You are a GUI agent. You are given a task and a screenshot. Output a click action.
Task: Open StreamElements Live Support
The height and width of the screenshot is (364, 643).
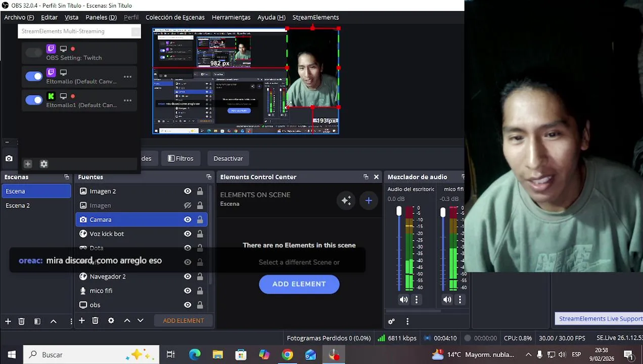tap(601, 318)
